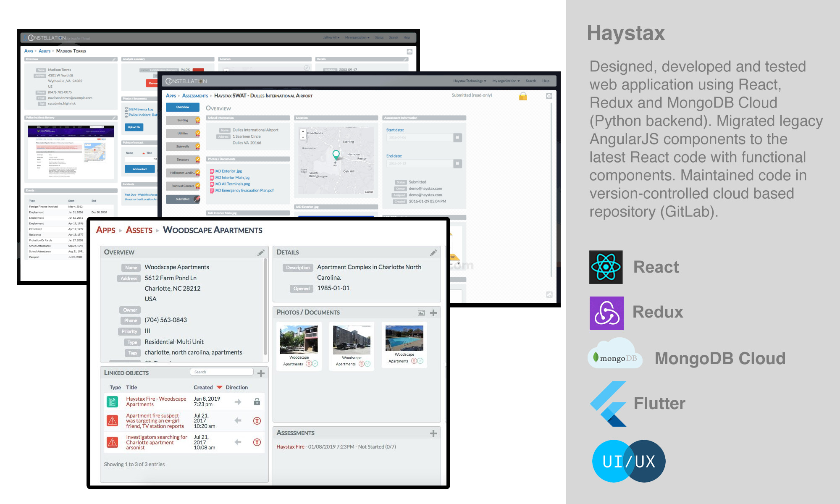Screen dimensions: 840x504
Task: Zoom out on the Dulles location map
Action: pos(303,137)
